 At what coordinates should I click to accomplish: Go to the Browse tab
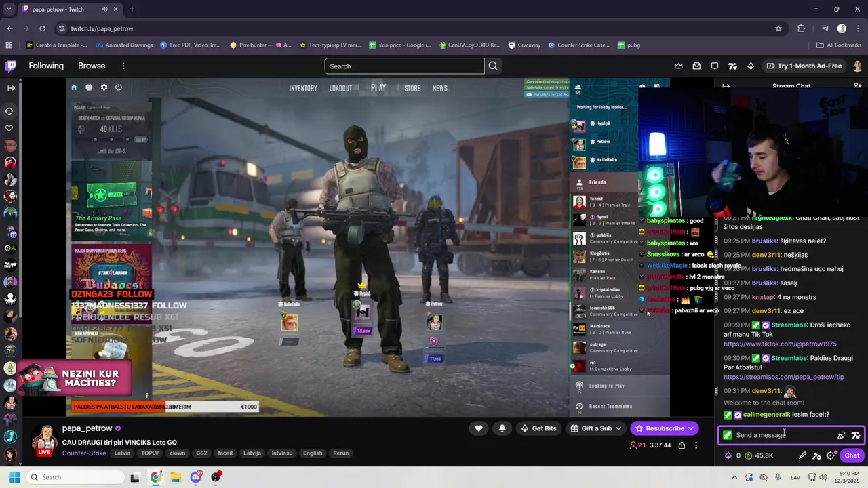pos(92,66)
